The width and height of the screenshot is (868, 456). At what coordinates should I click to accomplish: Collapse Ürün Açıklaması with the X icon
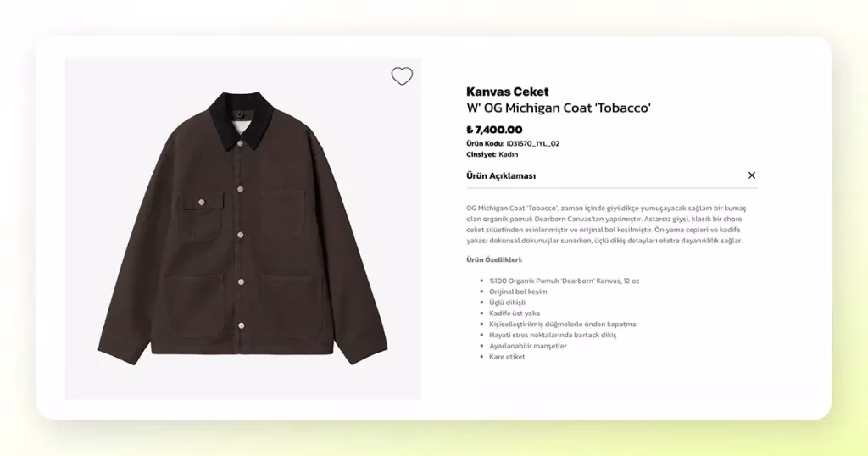click(752, 175)
